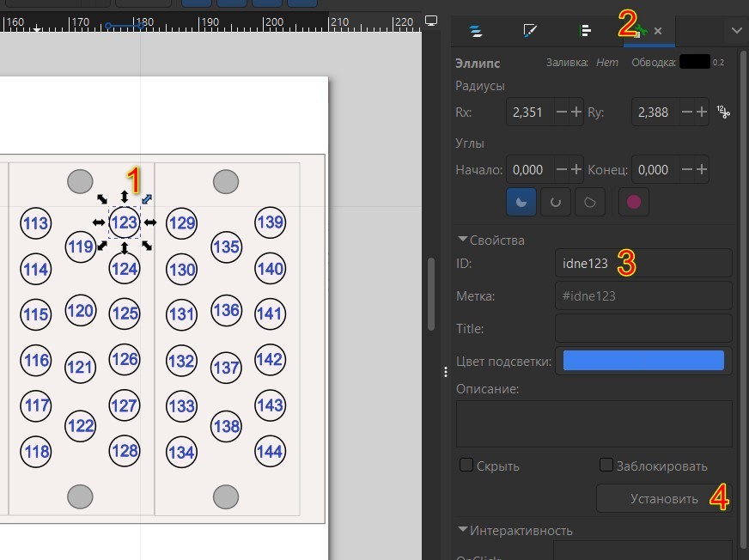Click the top-left diagonal scale handle of circle 123
749x560 pixels.
[101, 198]
